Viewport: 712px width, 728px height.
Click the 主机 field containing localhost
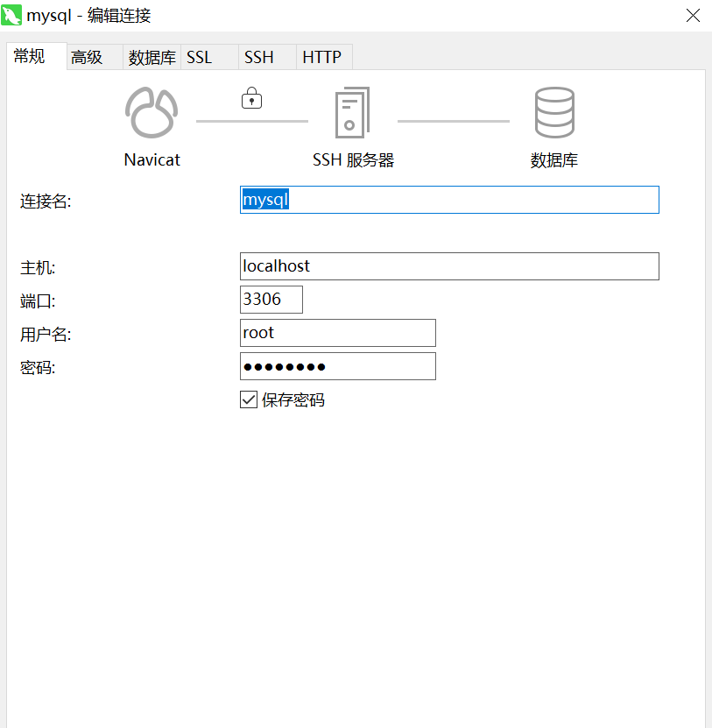coord(449,266)
